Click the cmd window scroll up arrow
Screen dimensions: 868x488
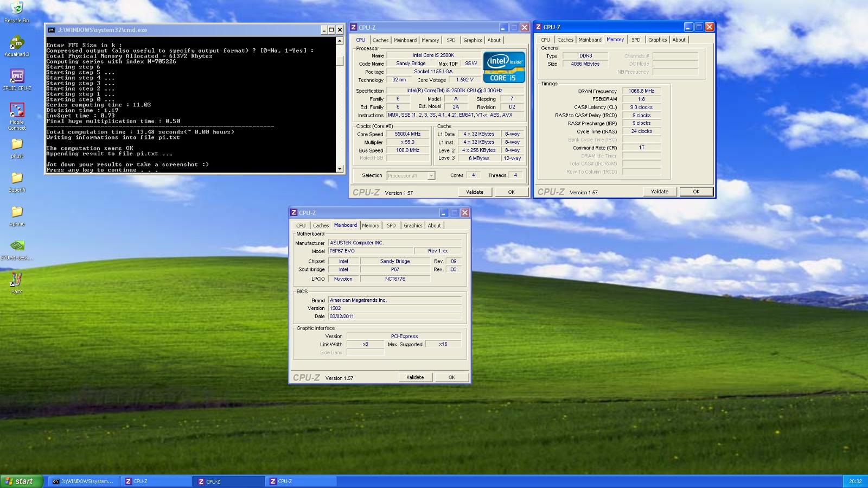click(x=340, y=41)
